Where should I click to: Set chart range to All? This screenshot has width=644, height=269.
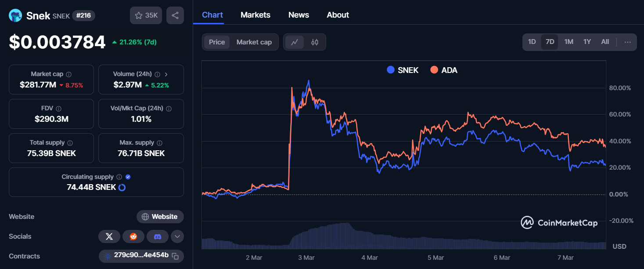point(605,42)
